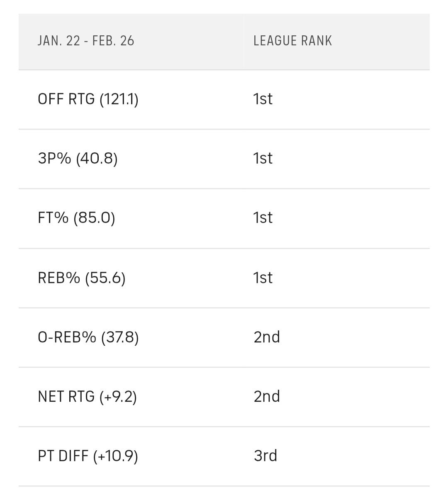The image size is (448, 503).
Task: Click the NET RTG label text
Action: (66, 396)
